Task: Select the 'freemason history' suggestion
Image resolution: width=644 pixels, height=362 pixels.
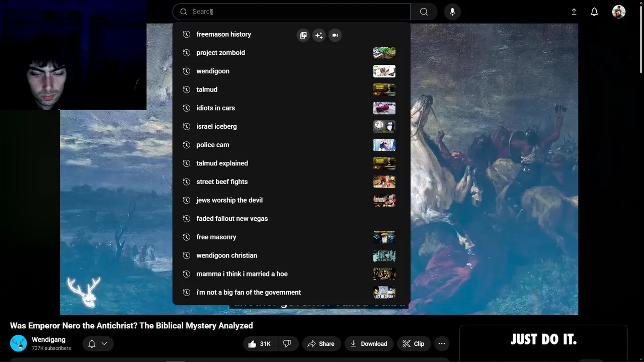Action: pos(291,34)
